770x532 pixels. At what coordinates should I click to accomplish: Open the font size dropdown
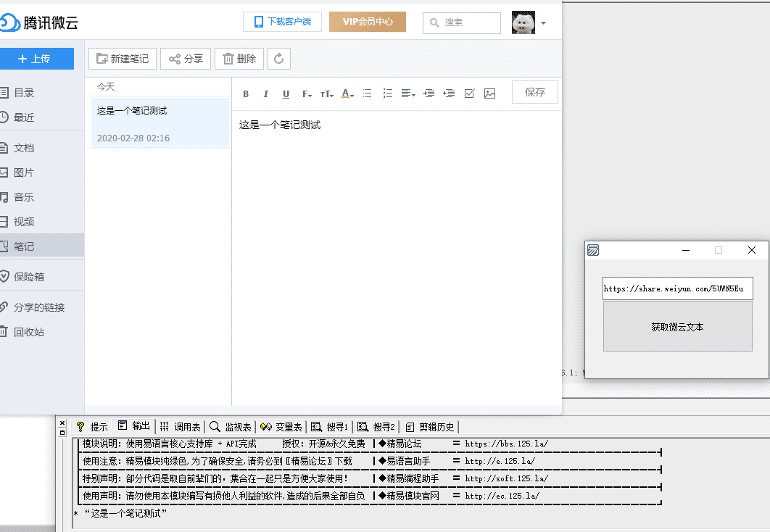coord(326,93)
